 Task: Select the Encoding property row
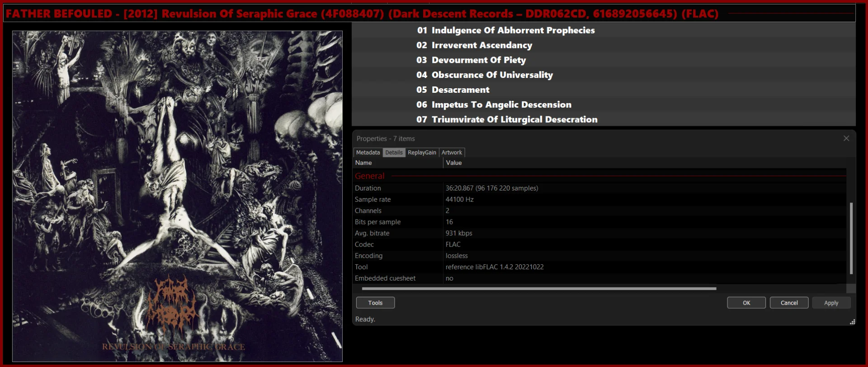click(x=599, y=256)
